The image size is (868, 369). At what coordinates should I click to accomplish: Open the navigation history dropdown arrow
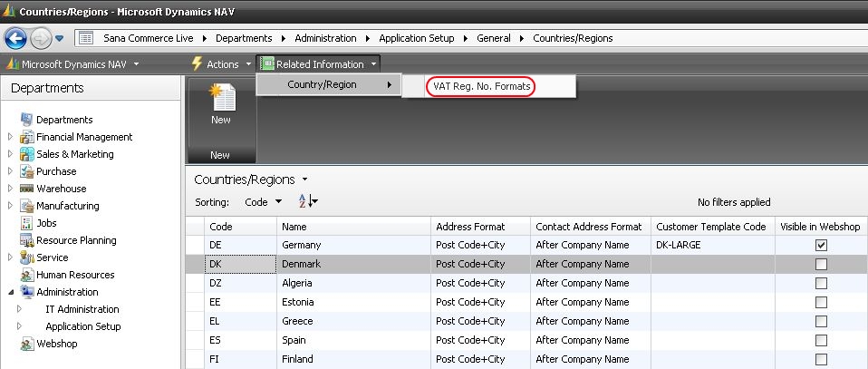[x=59, y=39]
